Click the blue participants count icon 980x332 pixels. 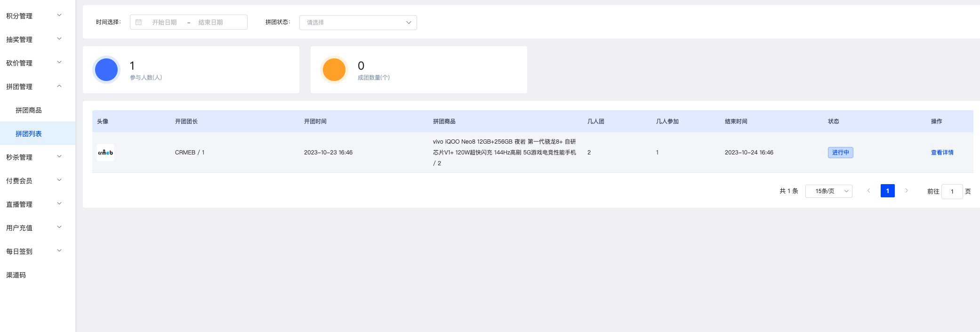[106, 70]
